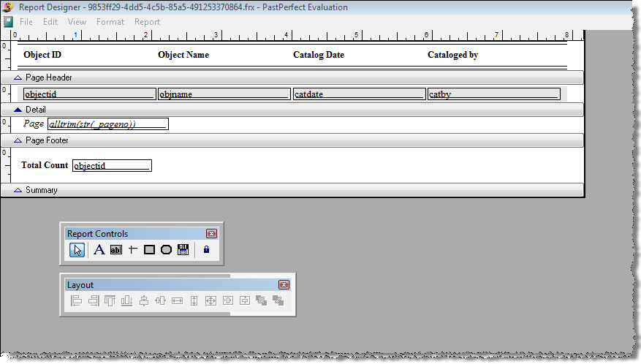641x364 pixels.
Task: Click the Page Header band triangle
Action: [x=18, y=77]
